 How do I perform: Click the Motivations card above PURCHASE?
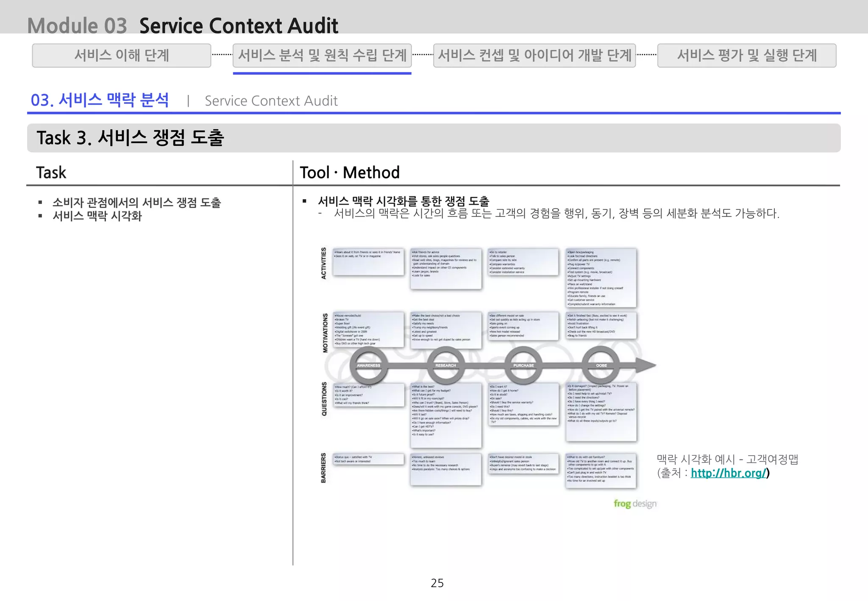[x=523, y=326]
